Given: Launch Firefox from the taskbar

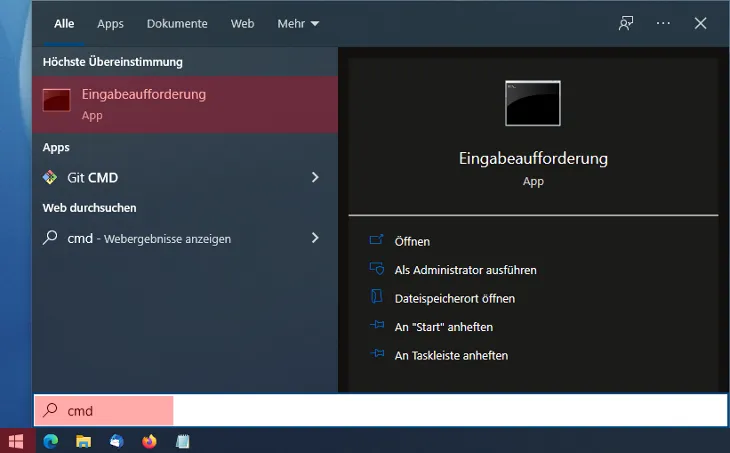Looking at the screenshot, I should tap(149, 441).
